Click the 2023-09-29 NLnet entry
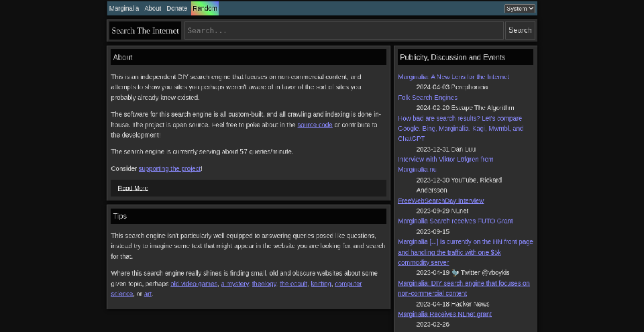The width and height of the screenshot is (644, 332). [442, 211]
